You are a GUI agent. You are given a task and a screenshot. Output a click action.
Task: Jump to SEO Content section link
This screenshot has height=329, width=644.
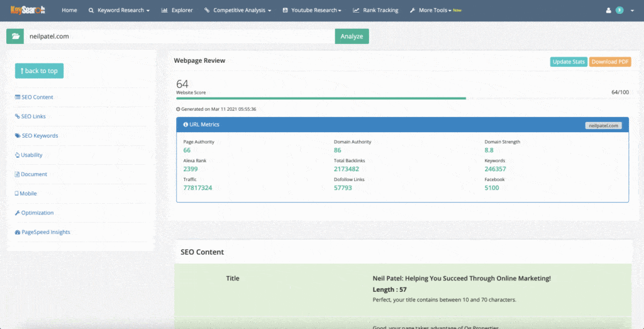click(x=37, y=98)
